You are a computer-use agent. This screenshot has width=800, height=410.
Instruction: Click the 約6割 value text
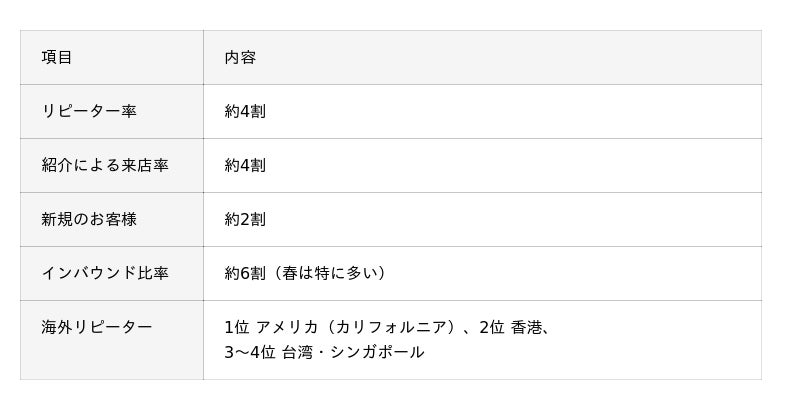pyautogui.click(x=245, y=273)
